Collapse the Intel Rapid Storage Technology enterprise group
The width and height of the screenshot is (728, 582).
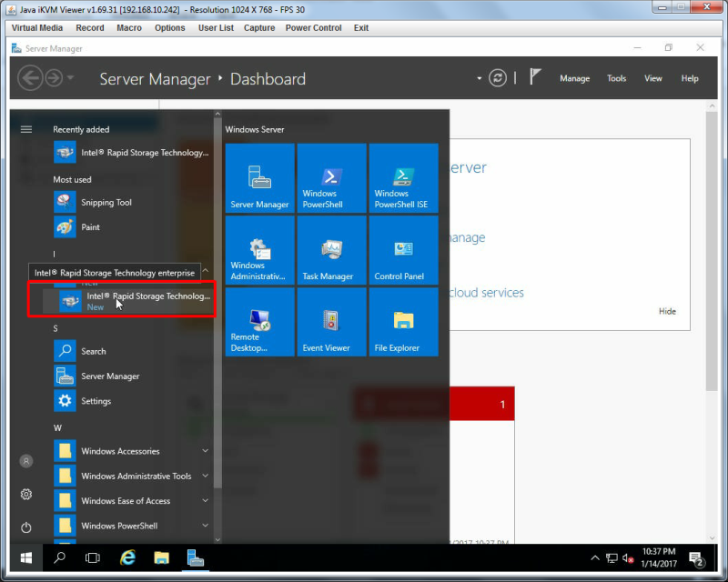[x=206, y=271]
